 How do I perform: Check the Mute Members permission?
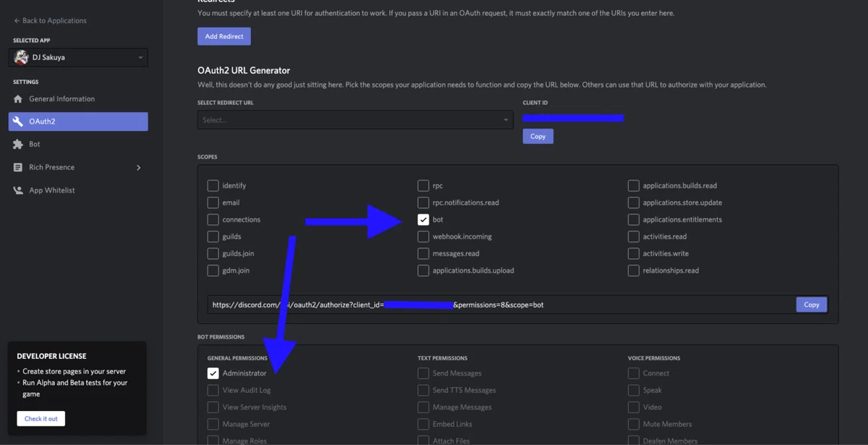click(x=634, y=424)
